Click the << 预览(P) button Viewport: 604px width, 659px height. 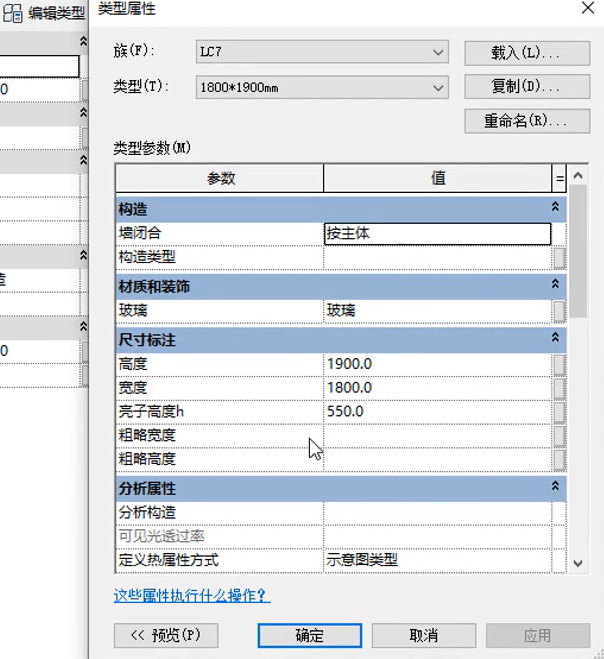pos(166,635)
